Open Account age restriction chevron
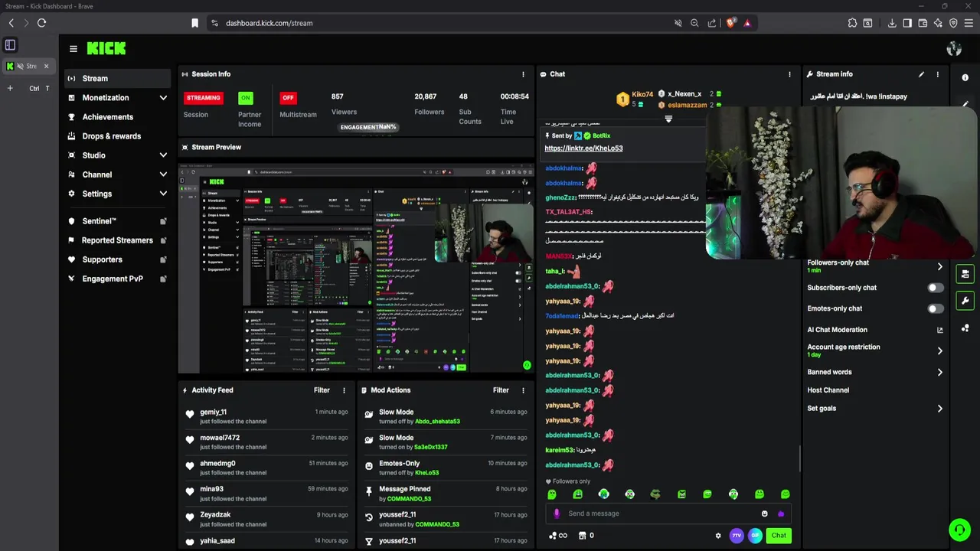 (x=940, y=350)
